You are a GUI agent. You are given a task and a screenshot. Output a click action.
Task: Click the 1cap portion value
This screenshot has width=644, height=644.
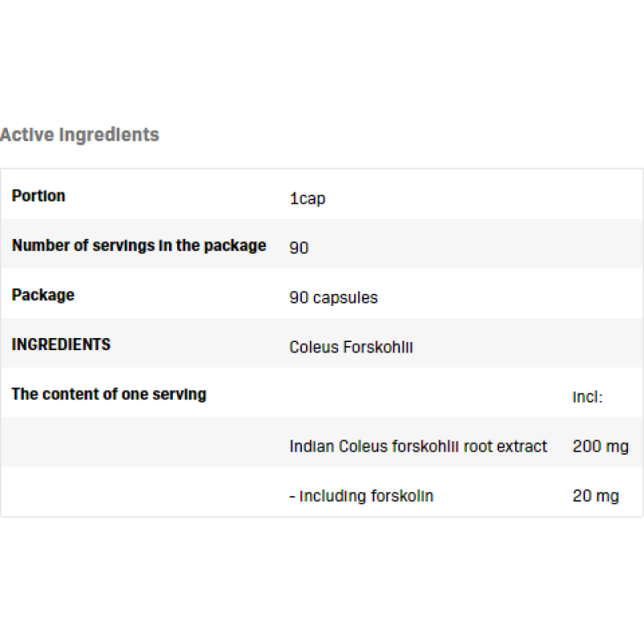(308, 197)
